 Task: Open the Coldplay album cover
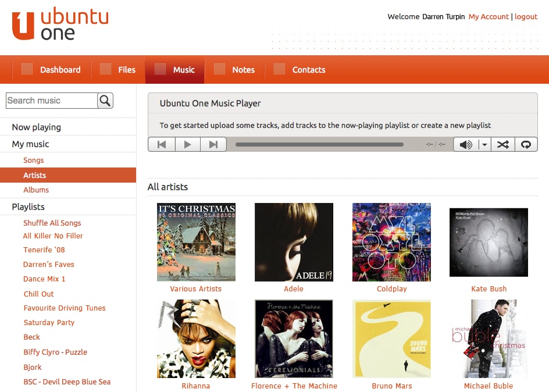(x=391, y=242)
